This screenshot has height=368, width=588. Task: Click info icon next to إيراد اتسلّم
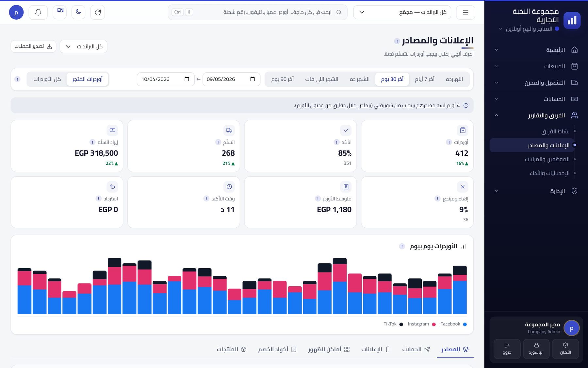(x=92, y=142)
